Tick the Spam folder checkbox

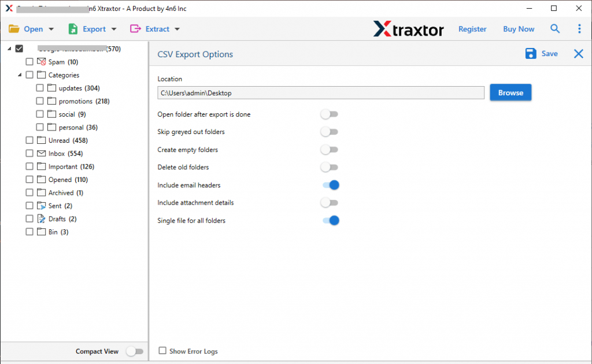pyautogui.click(x=29, y=61)
